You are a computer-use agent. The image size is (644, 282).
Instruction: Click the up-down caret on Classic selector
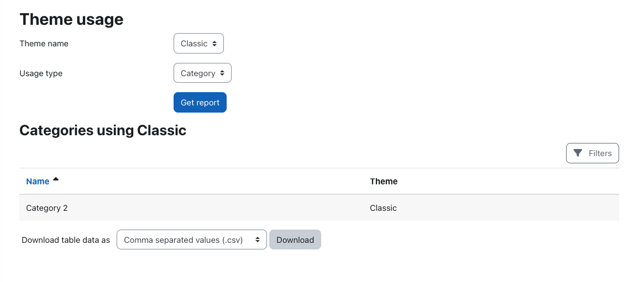click(214, 44)
